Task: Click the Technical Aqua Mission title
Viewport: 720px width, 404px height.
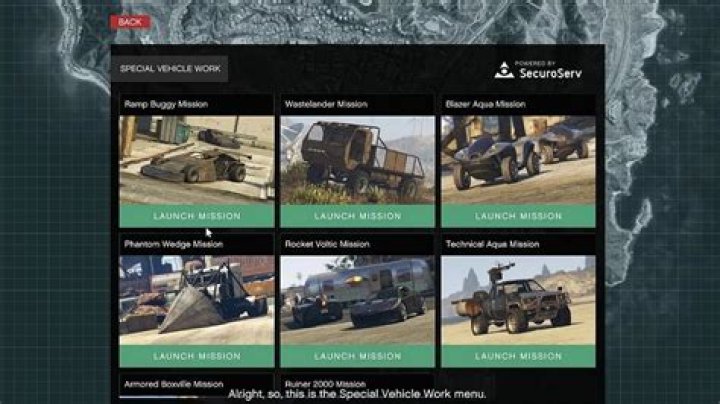Action: point(492,244)
